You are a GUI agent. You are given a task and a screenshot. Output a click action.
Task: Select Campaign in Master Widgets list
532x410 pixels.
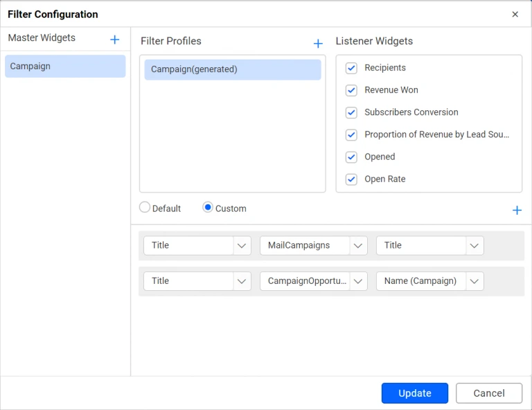(65, 66)
